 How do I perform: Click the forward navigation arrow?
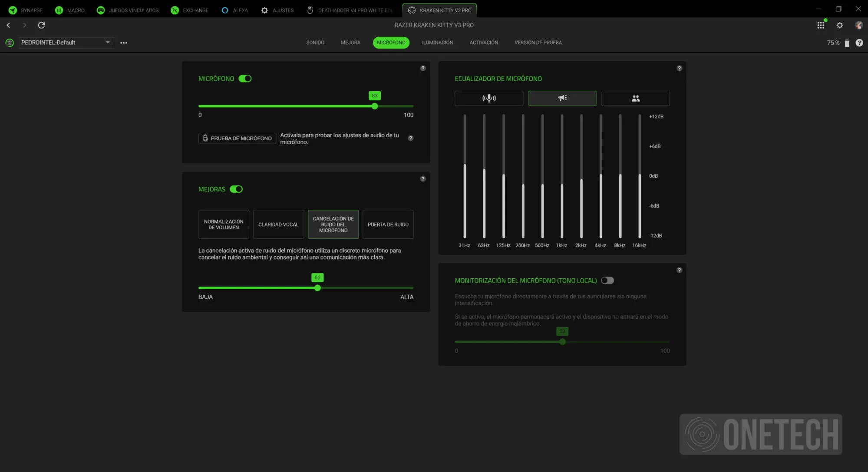click(24, 25)
